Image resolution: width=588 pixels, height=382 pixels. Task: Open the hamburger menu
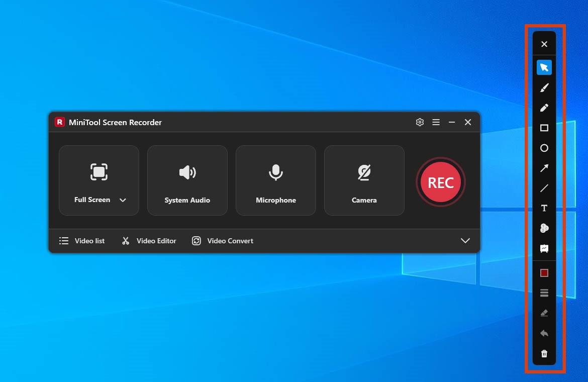point(436,122)
